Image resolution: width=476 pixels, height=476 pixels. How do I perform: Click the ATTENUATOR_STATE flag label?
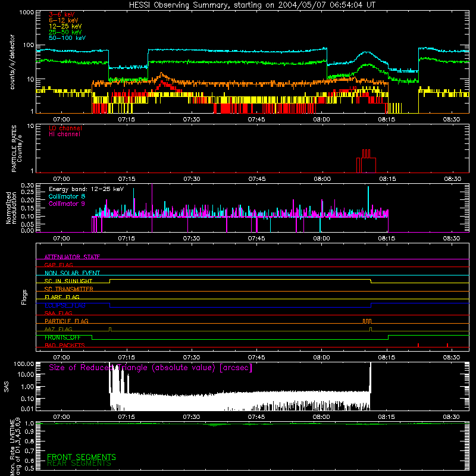[x=72, y=257]
